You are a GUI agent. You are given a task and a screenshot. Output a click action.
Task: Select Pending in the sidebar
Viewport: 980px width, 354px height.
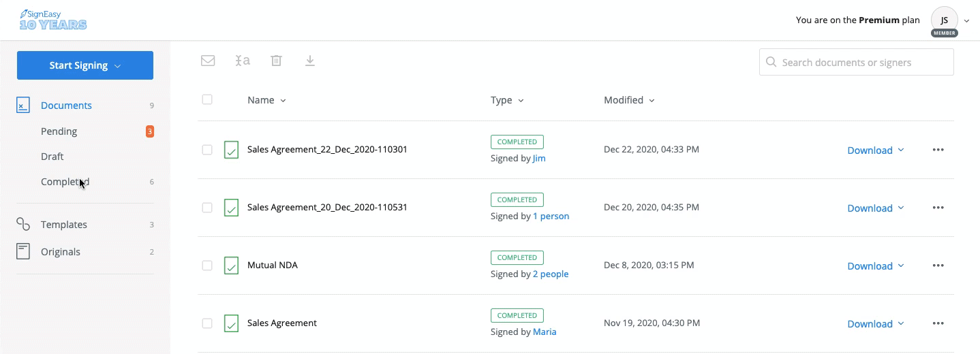(x=59, y=131)
